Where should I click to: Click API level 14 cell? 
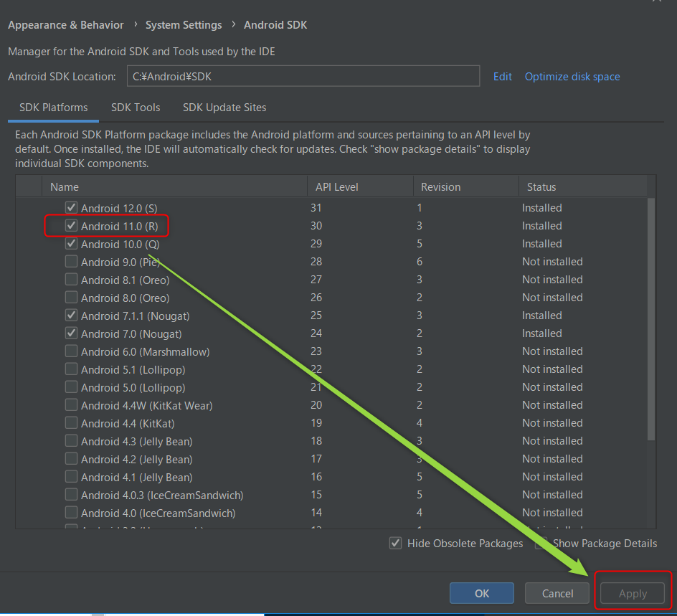[316, 513]
